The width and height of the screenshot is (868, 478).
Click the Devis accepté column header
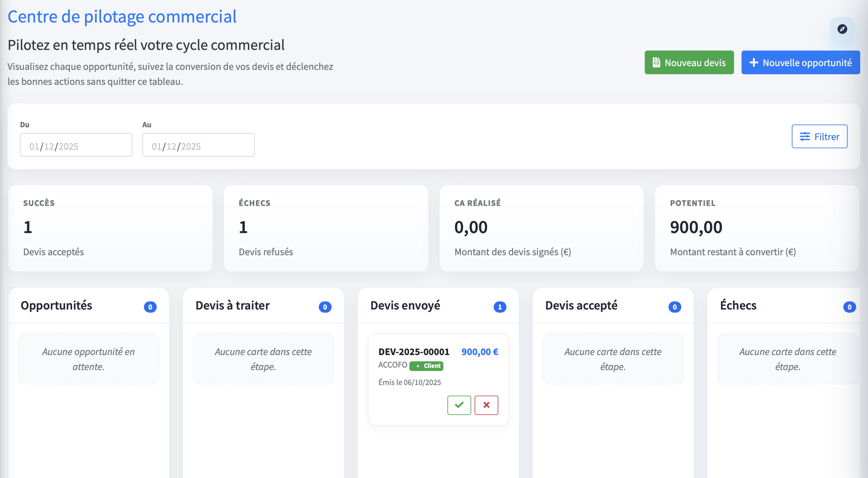click(x=581, y=305)
